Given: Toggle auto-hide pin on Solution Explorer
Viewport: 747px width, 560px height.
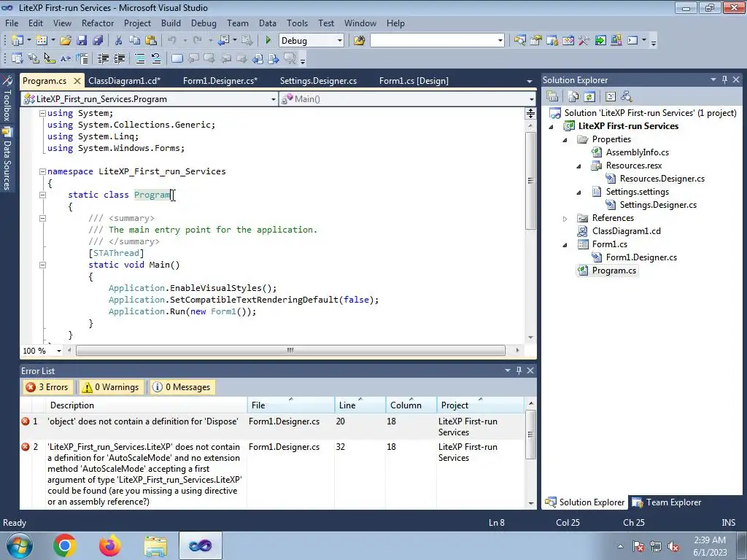Looking at the screenshot, I should (724, 79).
